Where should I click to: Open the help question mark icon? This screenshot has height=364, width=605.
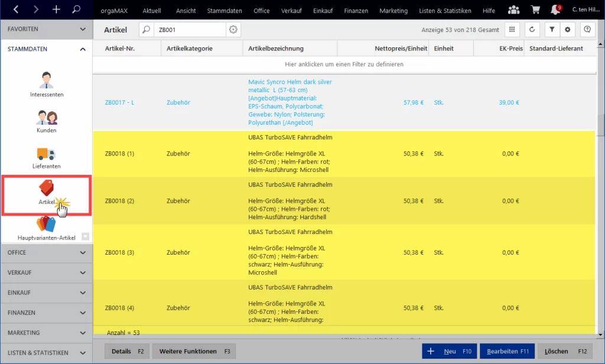587,30
